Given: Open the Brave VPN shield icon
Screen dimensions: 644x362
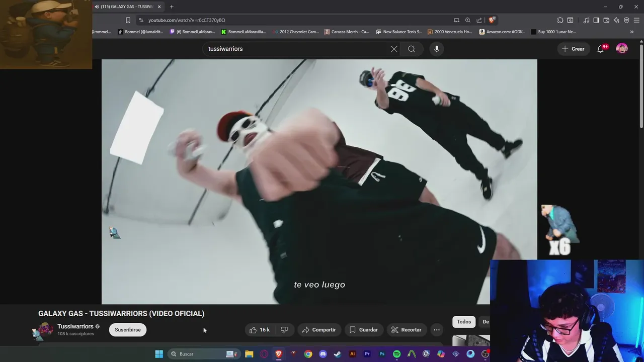Looking at the screenshot, I should click(626, 20).
